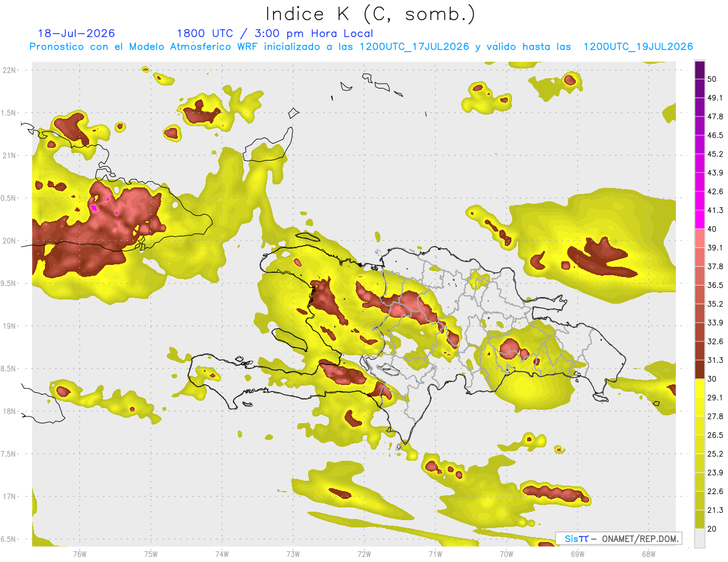Pick the dark purple swatch above label 50
Screen dimensions: 728x562
pos(699,70)
